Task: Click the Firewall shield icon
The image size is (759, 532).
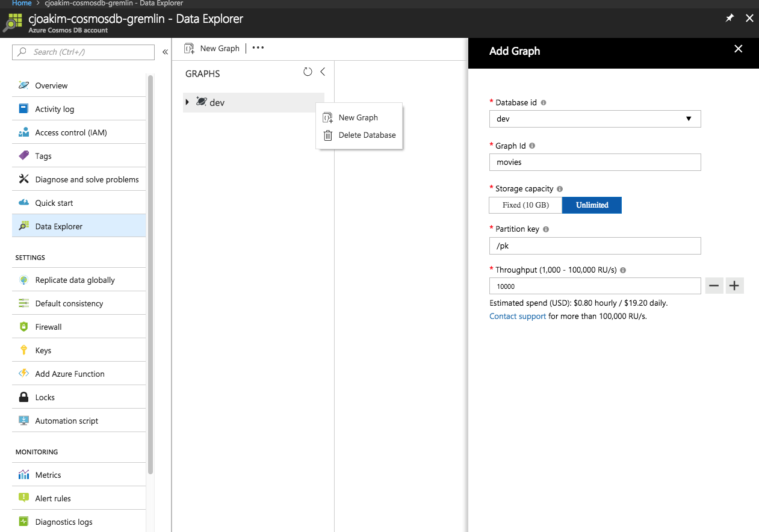Action: (23, 327)
